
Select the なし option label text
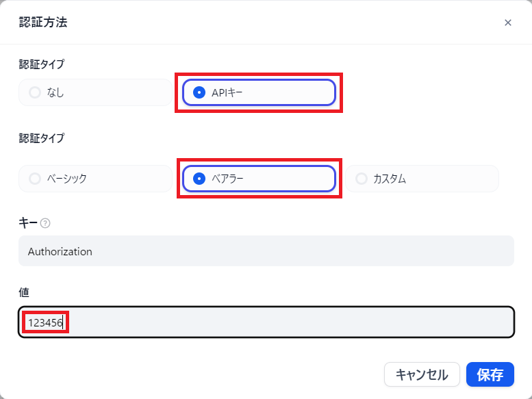click(55, 92)
